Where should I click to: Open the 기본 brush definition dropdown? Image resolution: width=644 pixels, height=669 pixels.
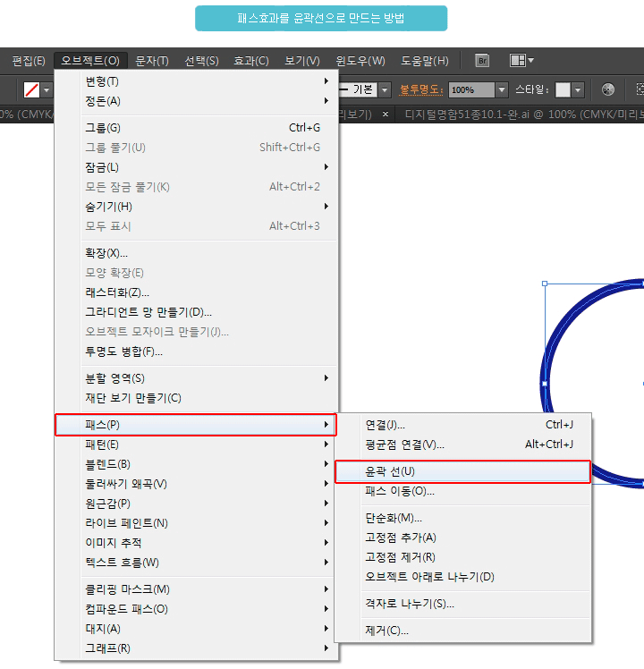coord(385,89)
